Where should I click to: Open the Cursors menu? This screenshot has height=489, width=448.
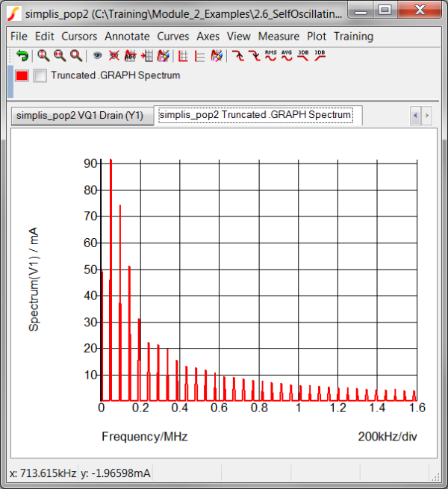tap(79, 36)
